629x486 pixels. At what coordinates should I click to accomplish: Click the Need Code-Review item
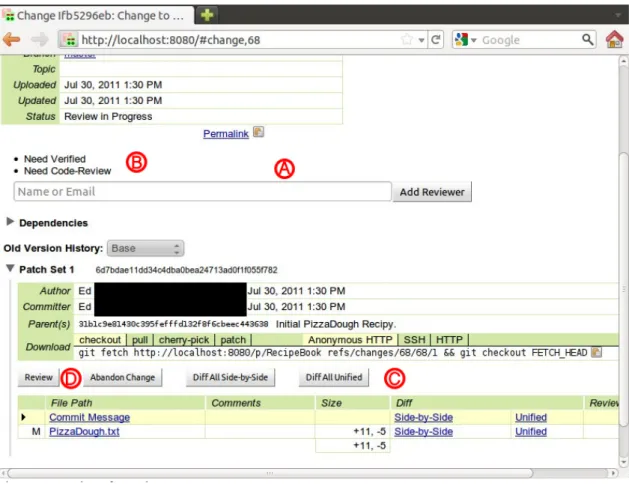(67, 171)
